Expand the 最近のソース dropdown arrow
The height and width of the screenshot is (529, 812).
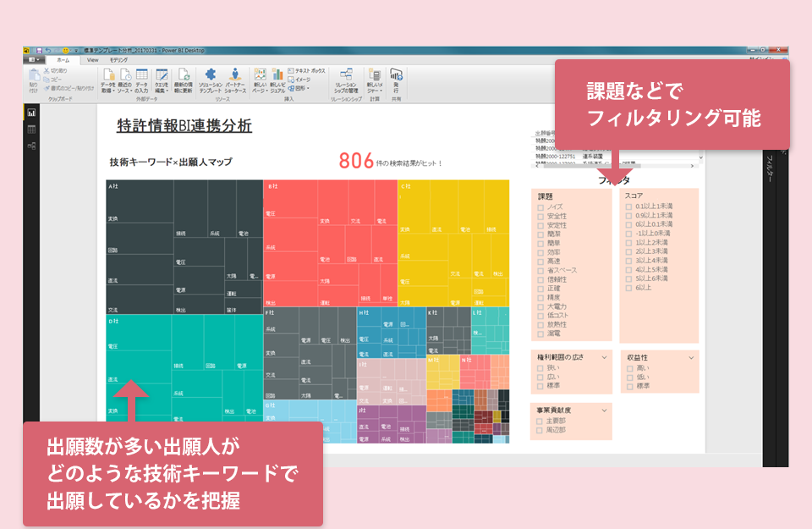point(132,91)
